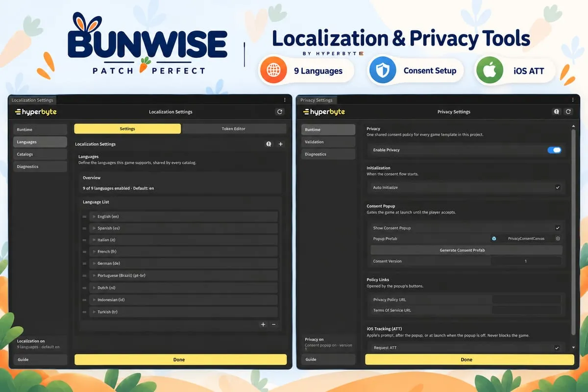The image size is (588, 392).
Task: Grab drag handle of Portuguese (Brazil) row
Action: 84,276
